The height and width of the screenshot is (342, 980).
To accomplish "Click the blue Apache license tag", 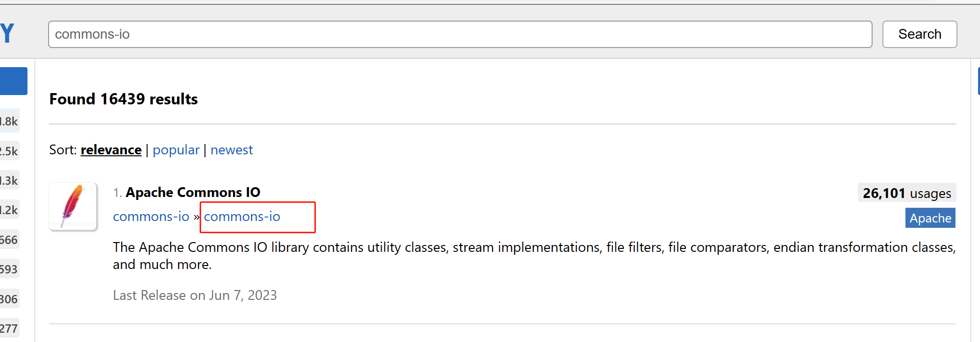I will pyautogui.click(x=930, y=218).
